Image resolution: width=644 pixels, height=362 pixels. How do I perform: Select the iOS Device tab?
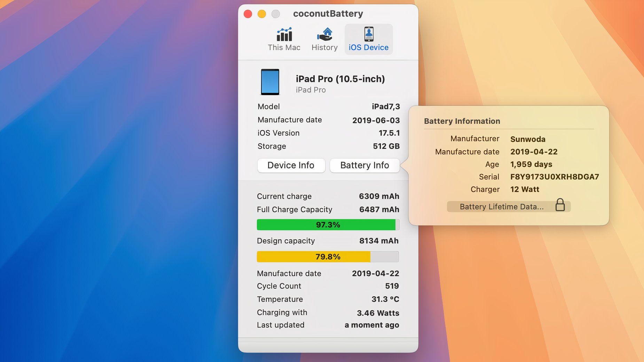point(368,38)
